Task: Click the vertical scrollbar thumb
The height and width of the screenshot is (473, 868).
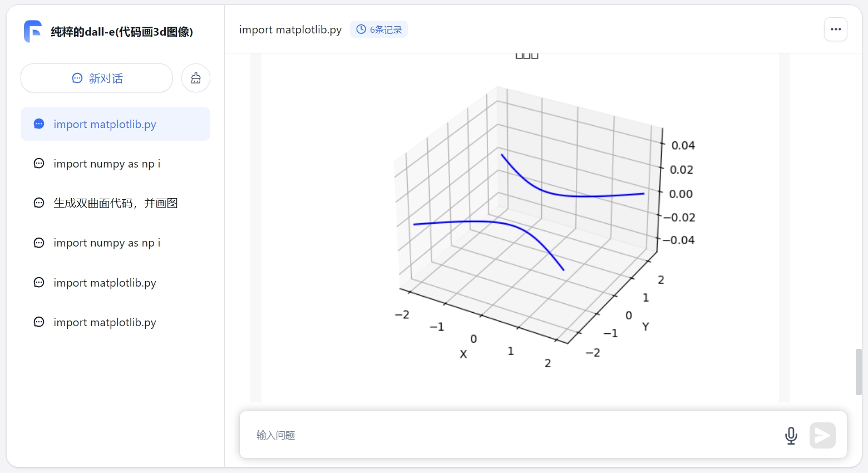Action: tap(859, 372)
